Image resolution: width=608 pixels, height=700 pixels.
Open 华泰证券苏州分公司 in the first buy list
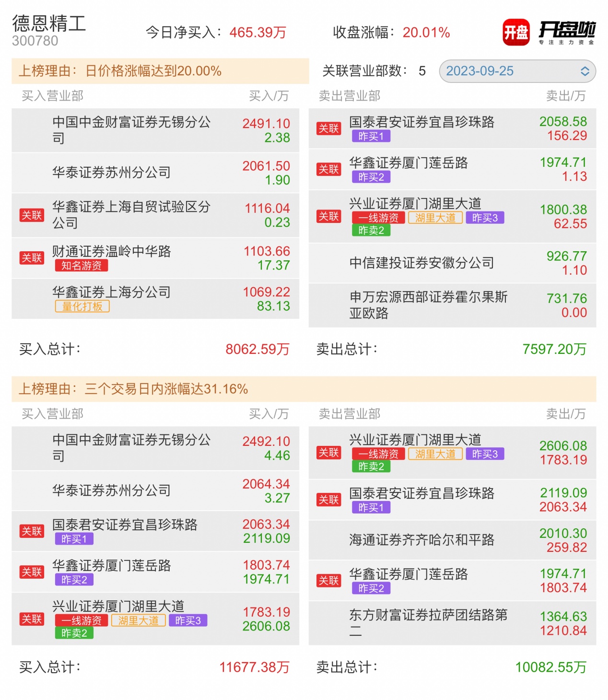(111, 173)
